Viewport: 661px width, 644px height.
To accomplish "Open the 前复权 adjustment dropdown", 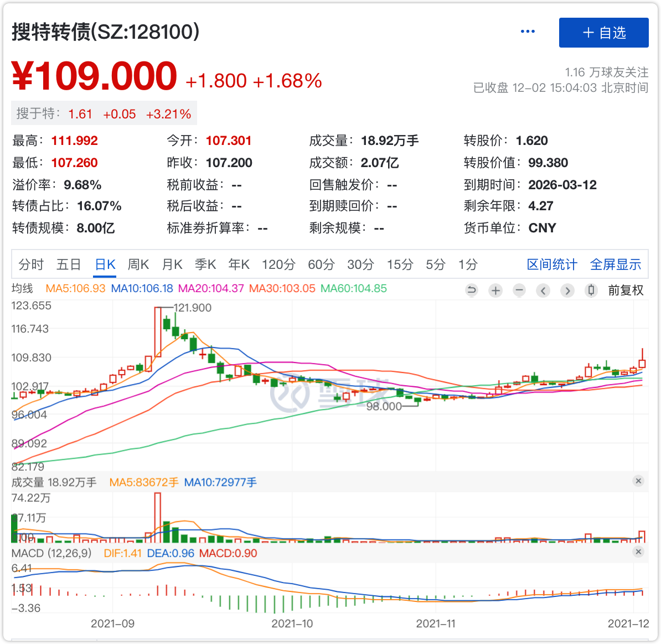I will (x=626, y=290).
